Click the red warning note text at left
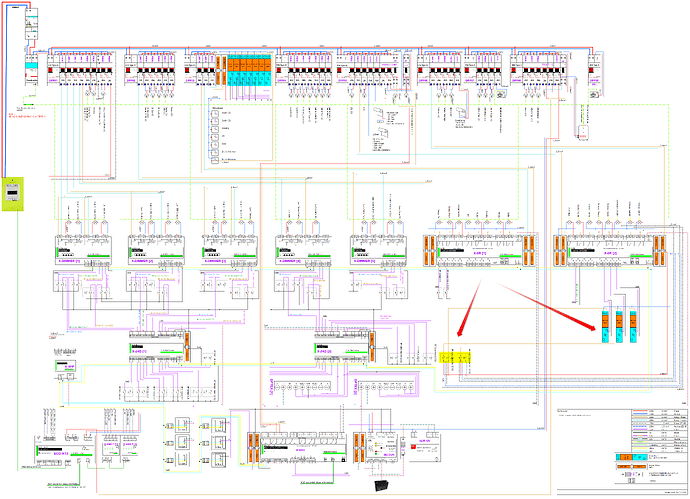690x499 pixels. click(x=30, y=117)
